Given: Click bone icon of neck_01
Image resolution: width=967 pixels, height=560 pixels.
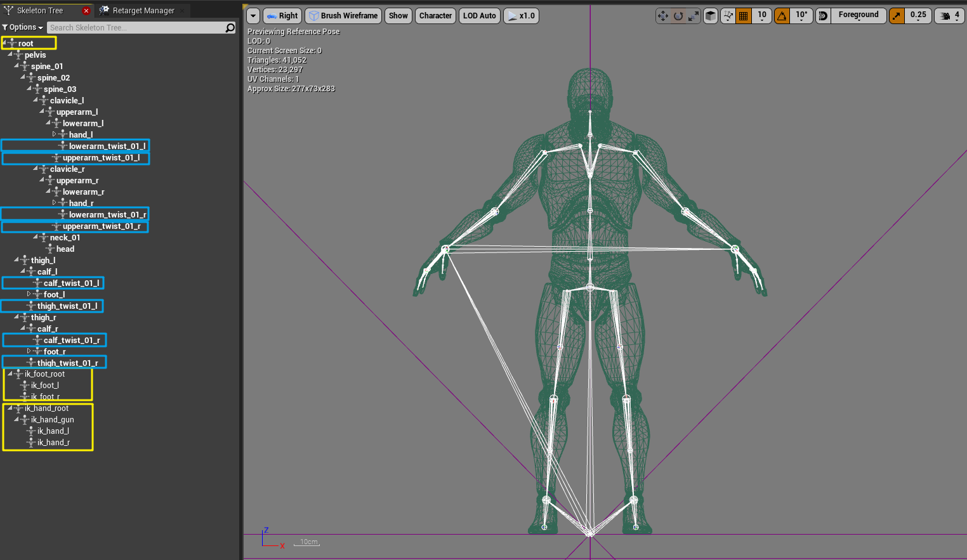Looking at the screenshot, I should [x=44, y=237].
